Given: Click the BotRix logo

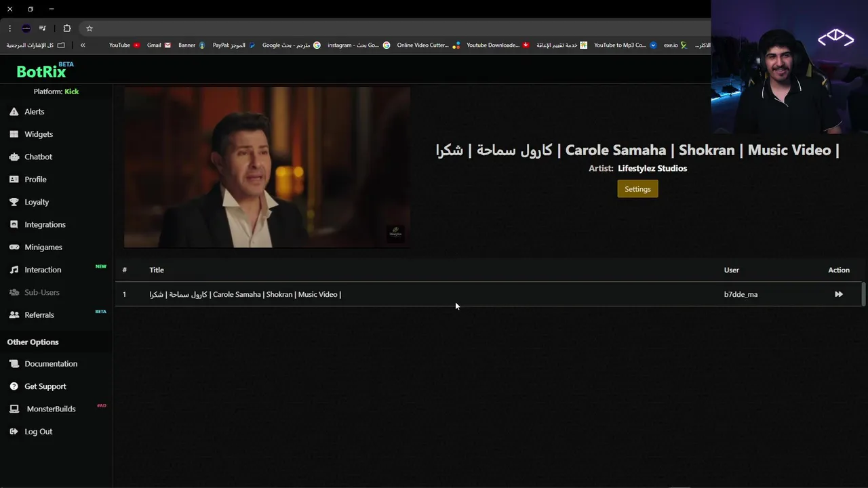Looking at the screenshot, I should pyautogui.click(x=41, y=71).
